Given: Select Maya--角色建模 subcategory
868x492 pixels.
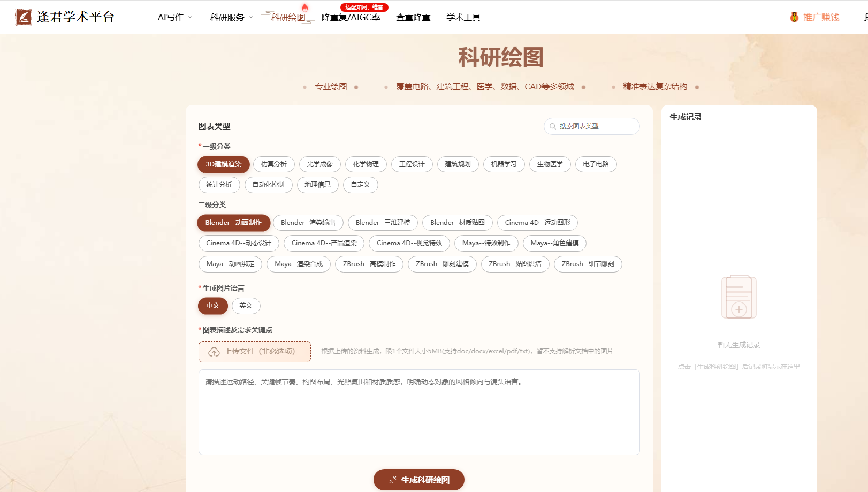Looking at the screenshot, I should pos(555,243).
